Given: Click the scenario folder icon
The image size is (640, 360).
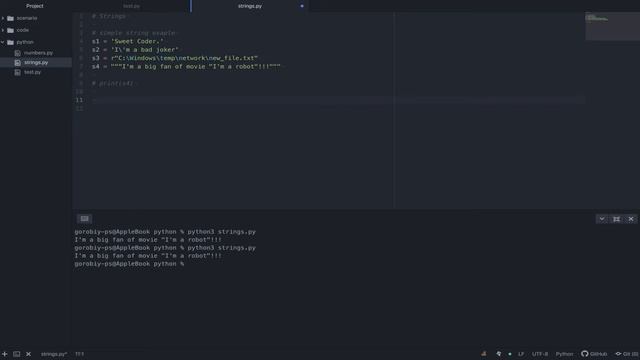Looking at the screenshot, I should click(x=11, y=18).
